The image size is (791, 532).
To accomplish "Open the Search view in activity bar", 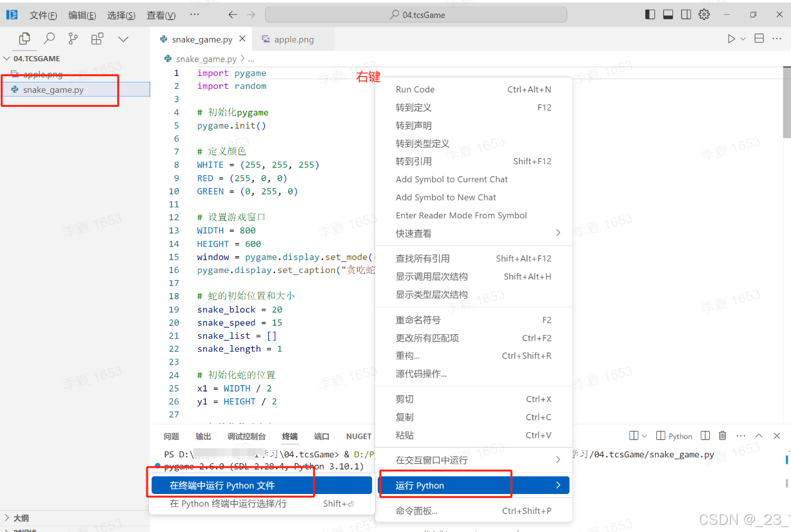I will pyautogui.click(x=49, y=39).
